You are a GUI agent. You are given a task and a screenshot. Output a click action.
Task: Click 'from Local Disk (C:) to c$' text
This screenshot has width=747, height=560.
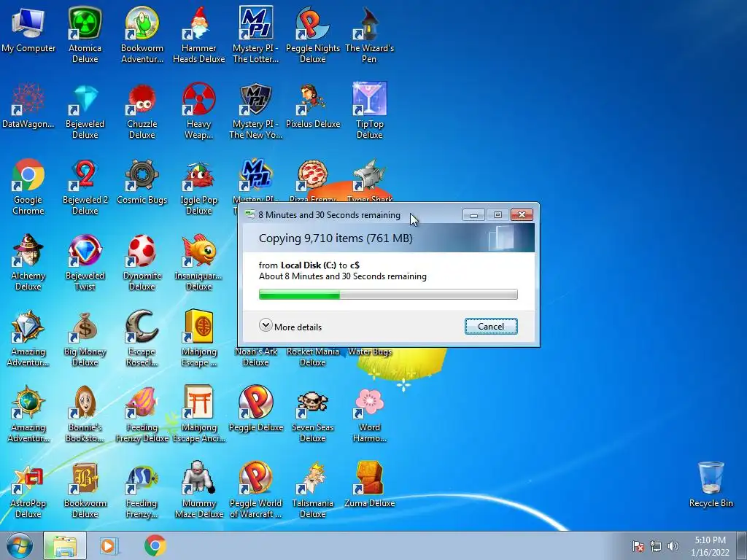point(309,265)
